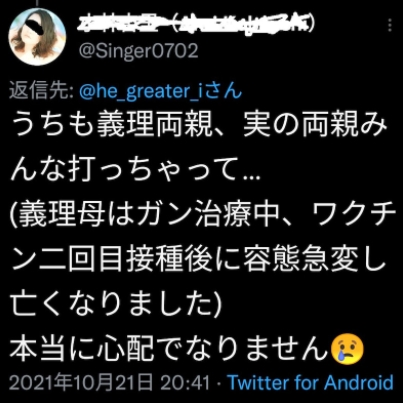The height and width of the screenshot is (403, 403).
Task: Click the さん suffix after the mention
Action: click(x=224, y=91)
